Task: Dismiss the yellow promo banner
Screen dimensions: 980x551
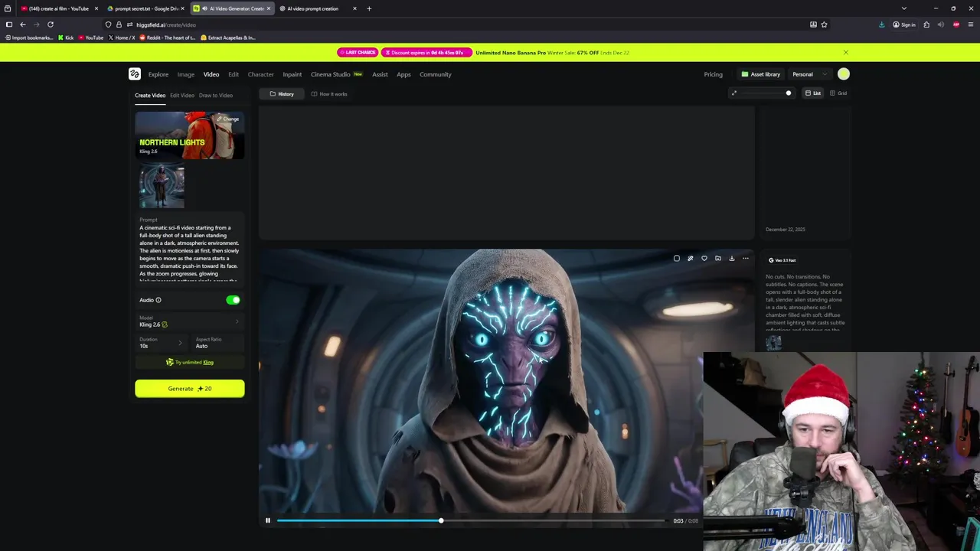Action: [845, 53]
